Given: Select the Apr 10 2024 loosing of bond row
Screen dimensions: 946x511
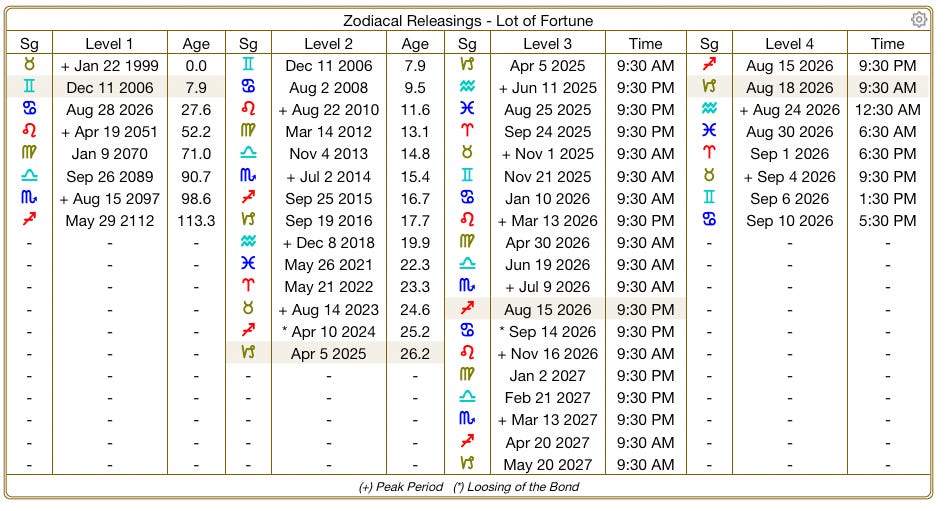Looking at the screenshot, I should [x=328, y=331].
